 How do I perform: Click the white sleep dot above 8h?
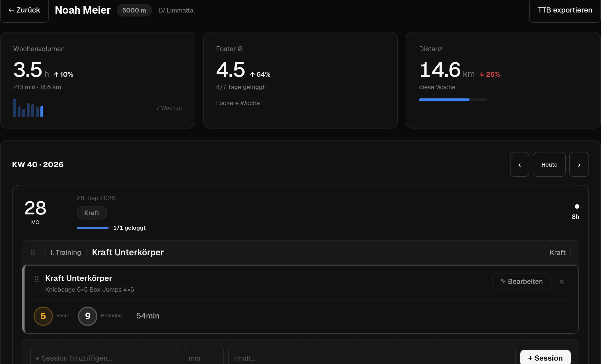[577, 206]
